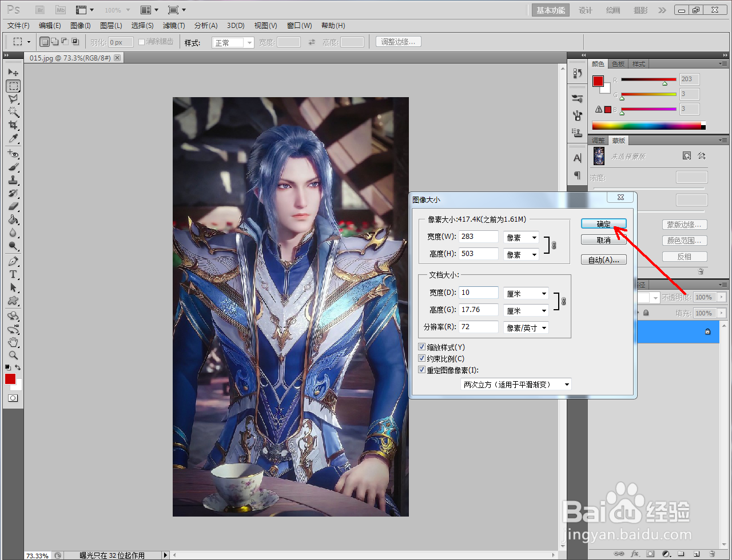
Task: Select the 3D Orbit camera tool
Action: tap(13, 330)
